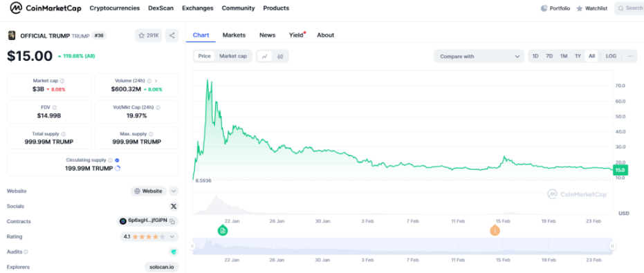This screenshot has width=644, height=273.
Task: Open the DexScan nav menu
Action: pyautogui.click(x=161, y=8)
